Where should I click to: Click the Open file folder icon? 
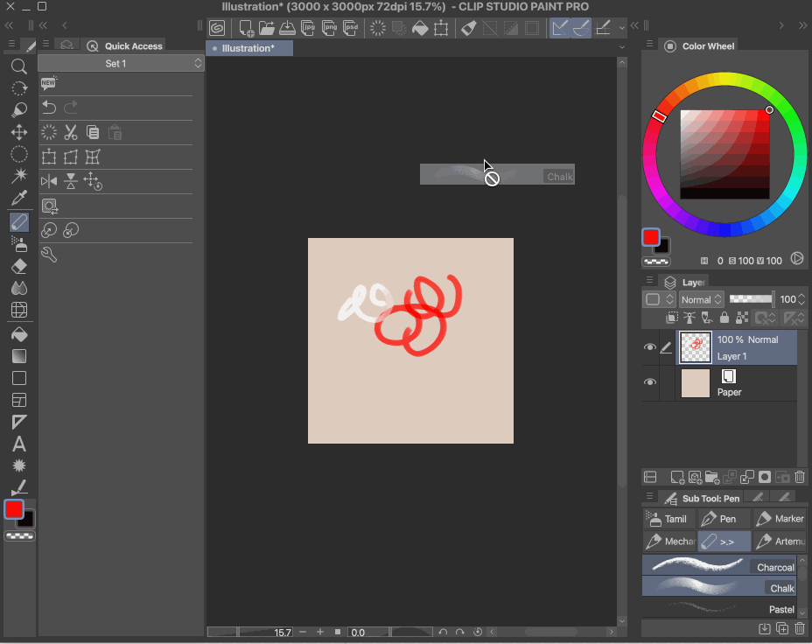266,28
